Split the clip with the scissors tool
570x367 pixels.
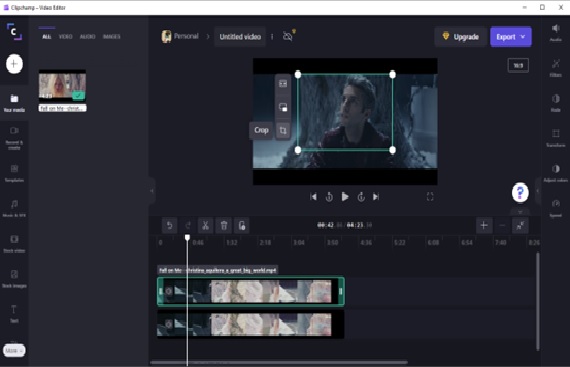(205, 226)
